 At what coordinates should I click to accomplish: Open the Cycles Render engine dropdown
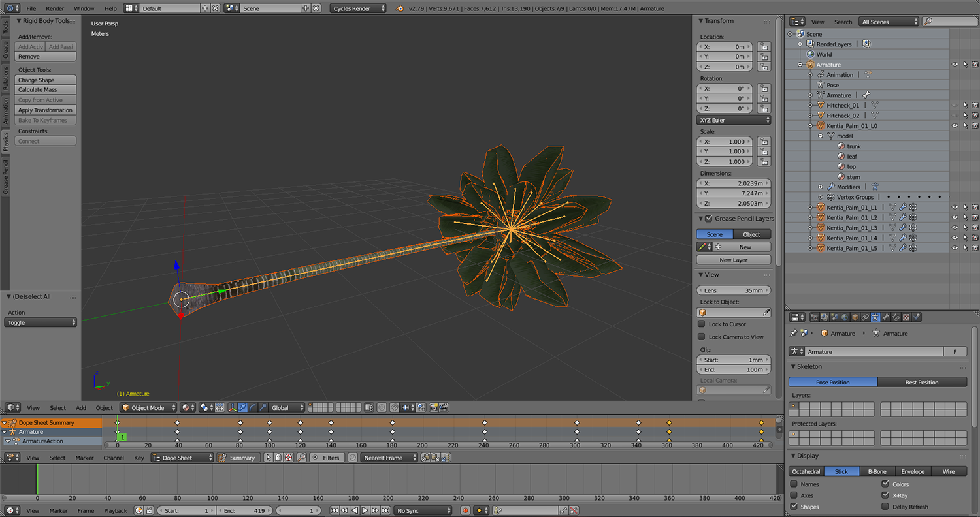click(358, 8)
